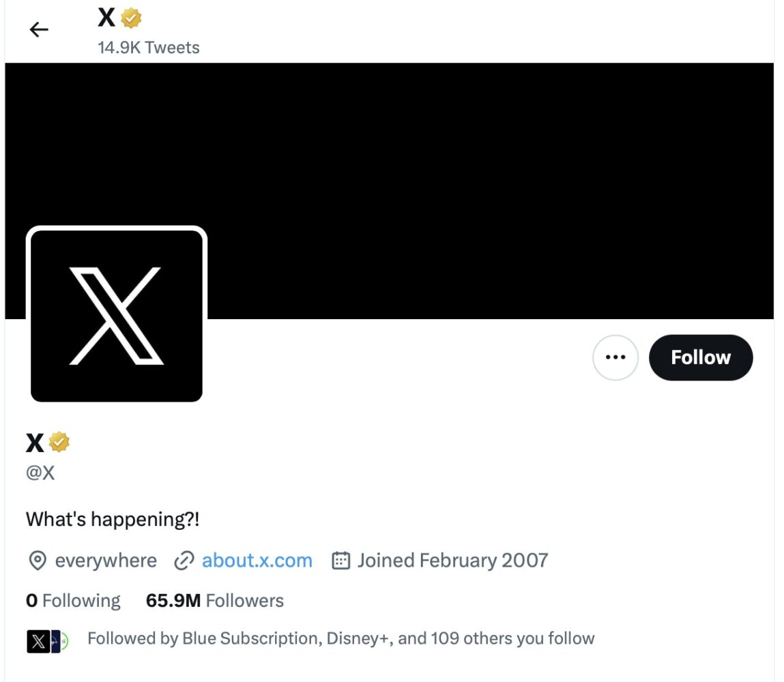Click the "everywhere" location text
The image size is (784, 682).
coord(106,561)
